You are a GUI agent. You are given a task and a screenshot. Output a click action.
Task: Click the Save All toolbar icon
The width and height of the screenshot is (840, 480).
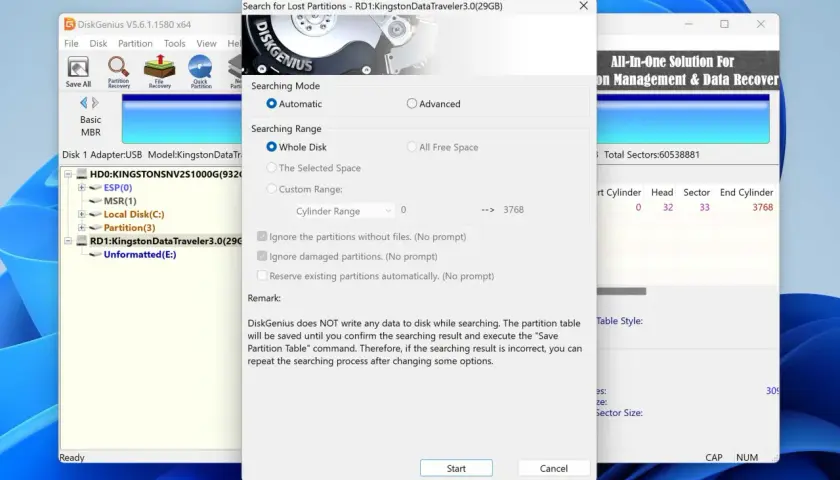[78, 72]
